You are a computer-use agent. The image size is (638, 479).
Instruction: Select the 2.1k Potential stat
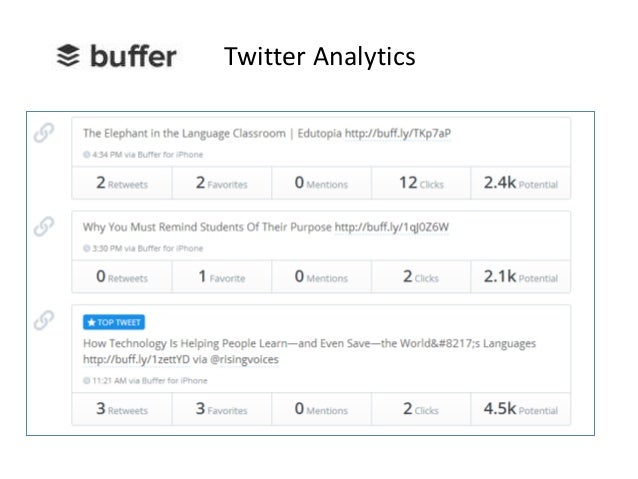(x=520, y=277)
